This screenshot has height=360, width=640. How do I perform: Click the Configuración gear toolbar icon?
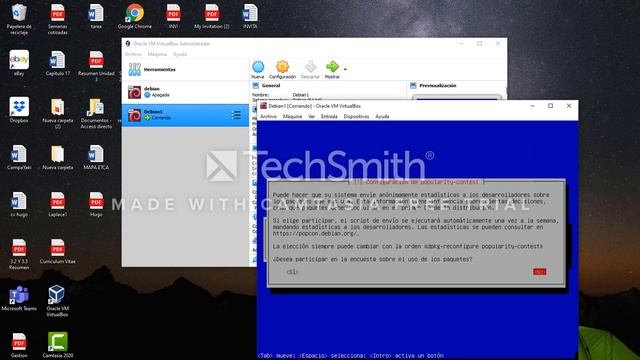(282, 69)
